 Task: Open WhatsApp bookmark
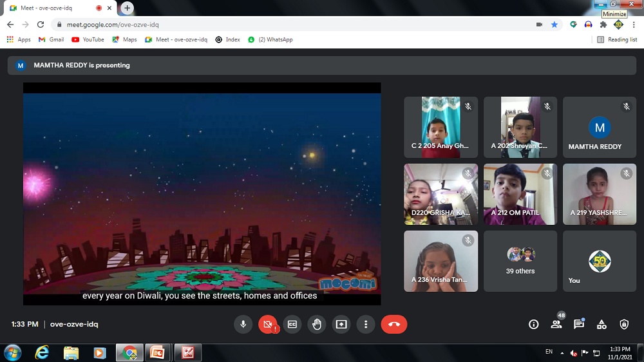[270, 39]
